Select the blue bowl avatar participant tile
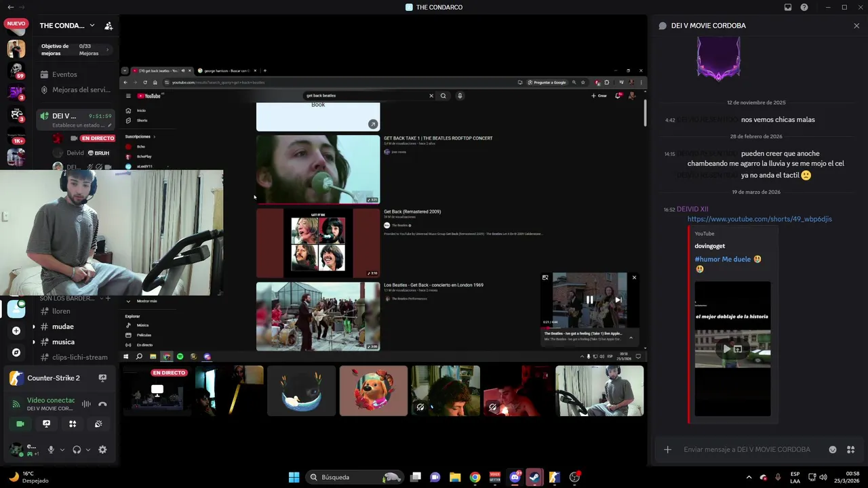 tap(302, 391)
